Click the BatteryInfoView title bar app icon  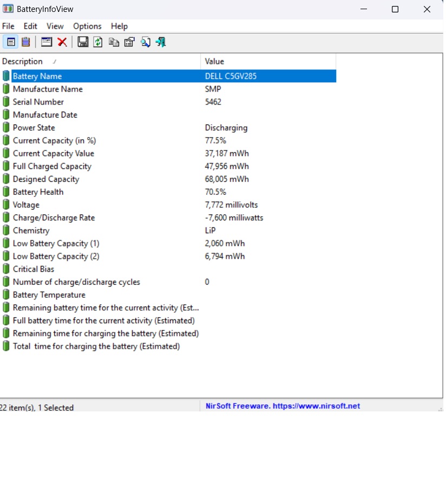pyautogui.click(x=8, y=9)
